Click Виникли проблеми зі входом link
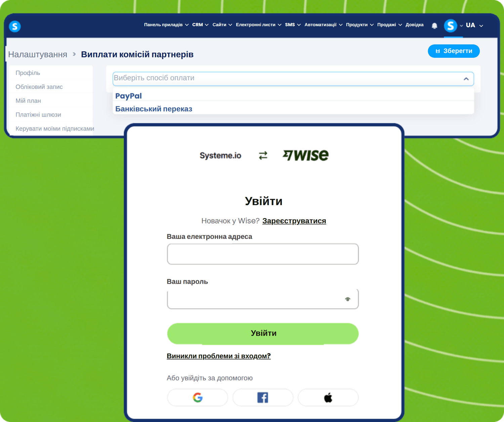 click(x=218, y=356)
